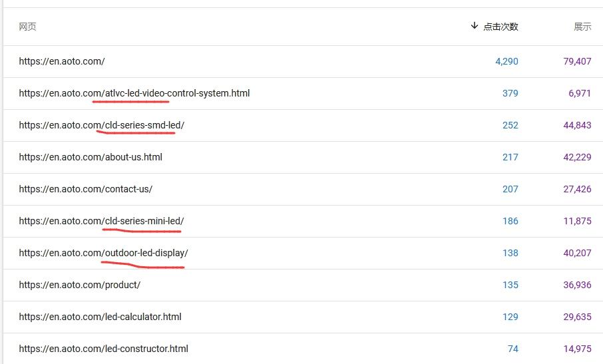
Task: Select the impressions value 42,229
Action: point(577,157)
